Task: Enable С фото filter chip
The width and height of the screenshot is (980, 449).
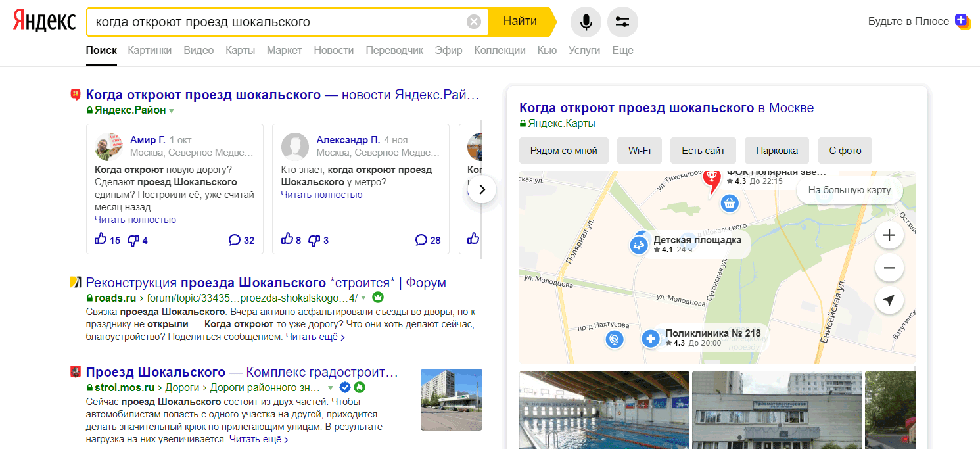Action: click(x=845, y=151)
